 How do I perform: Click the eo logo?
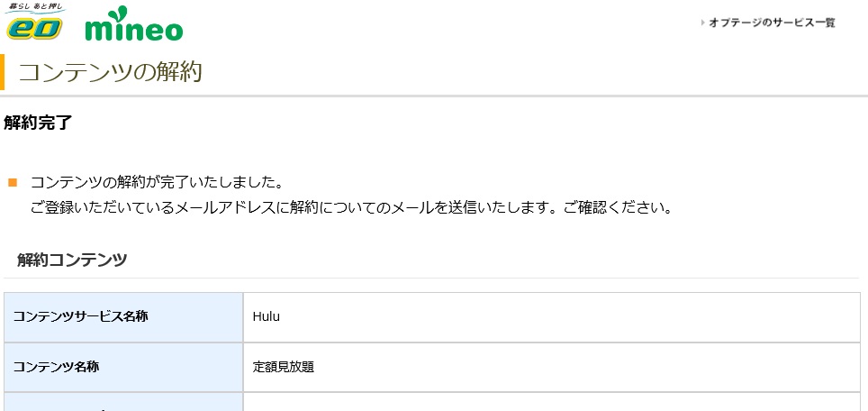click(x=34, y=28)
